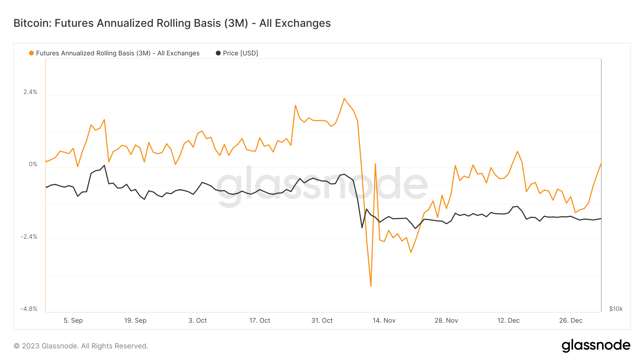Click the copyright 2023 Glassnode notice
644x362 pixels.
coord(81,346)
